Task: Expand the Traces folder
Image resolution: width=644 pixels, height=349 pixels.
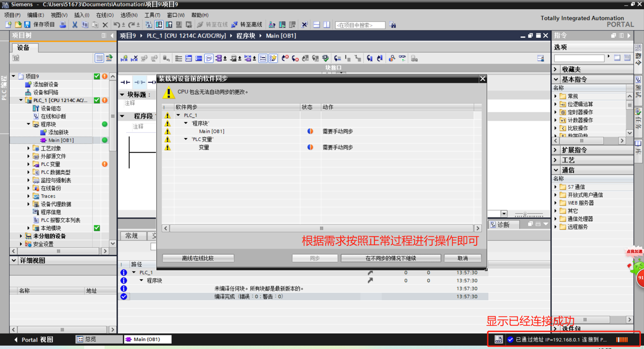Action: click(28, 196)
